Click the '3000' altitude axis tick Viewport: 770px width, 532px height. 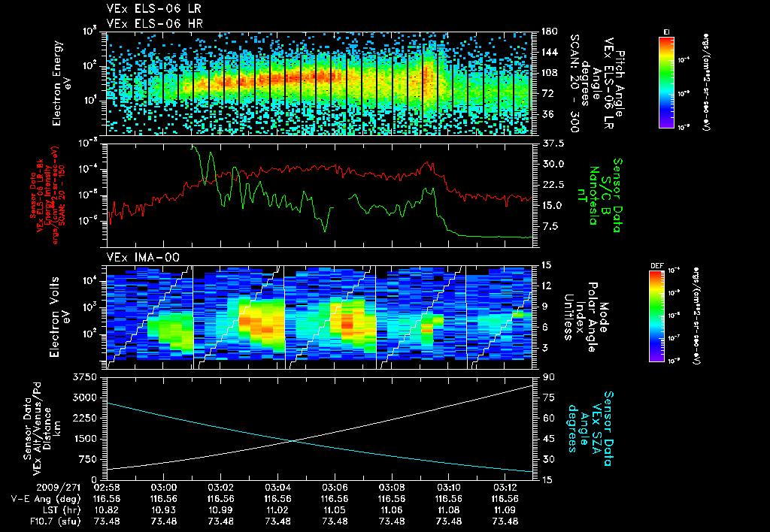(x=86, y=397)
